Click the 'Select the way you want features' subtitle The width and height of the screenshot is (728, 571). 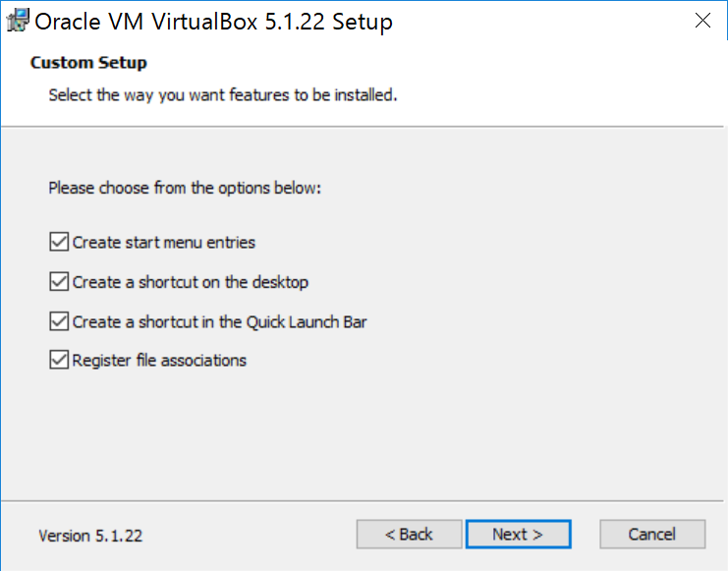click(x=223, y=95)
